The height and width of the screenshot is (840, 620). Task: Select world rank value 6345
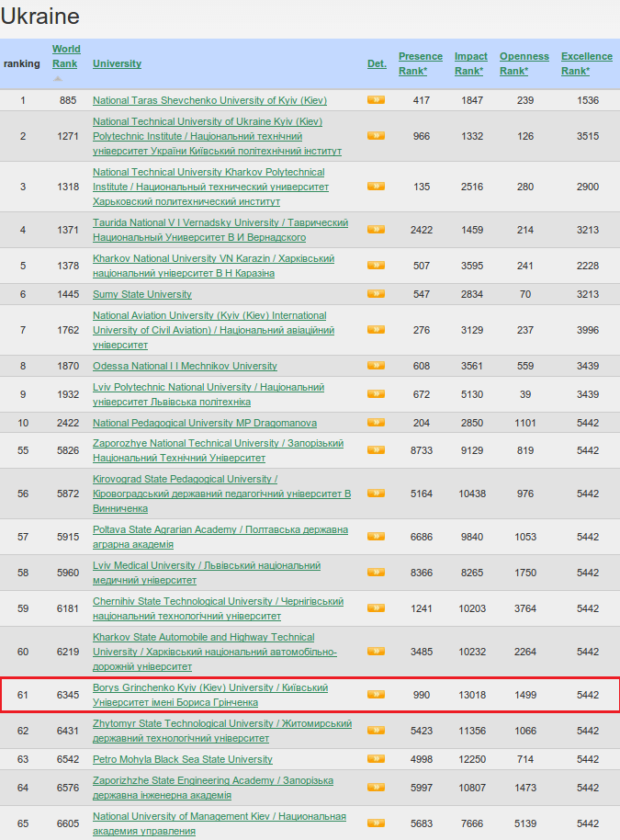(68, 695)
